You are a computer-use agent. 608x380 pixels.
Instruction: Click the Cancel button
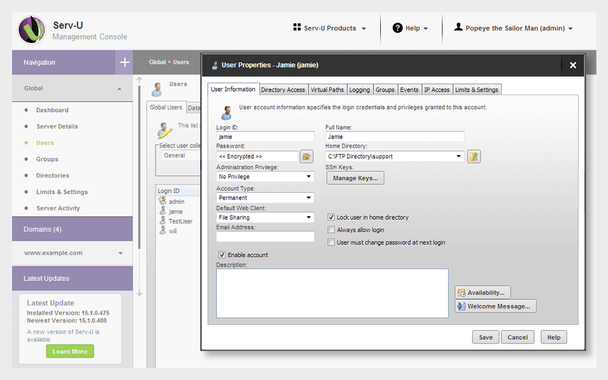(x=518, y=337)
